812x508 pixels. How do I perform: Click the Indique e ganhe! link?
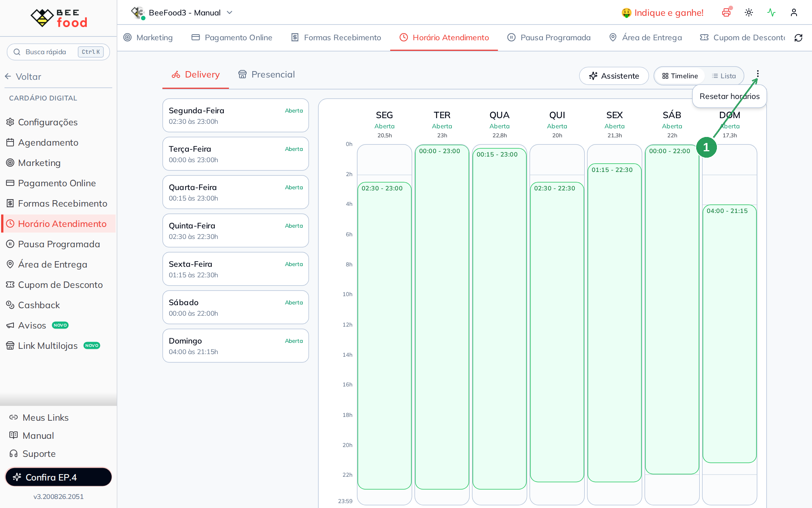click(x=662, y=13)
